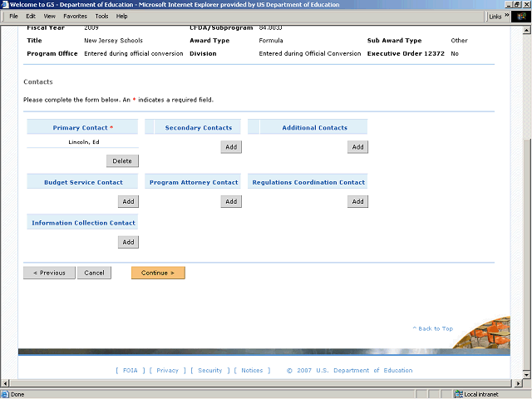Click the Windows logo throbber icon
Viewport: 532px width, 399px height.
click(521, 17)
